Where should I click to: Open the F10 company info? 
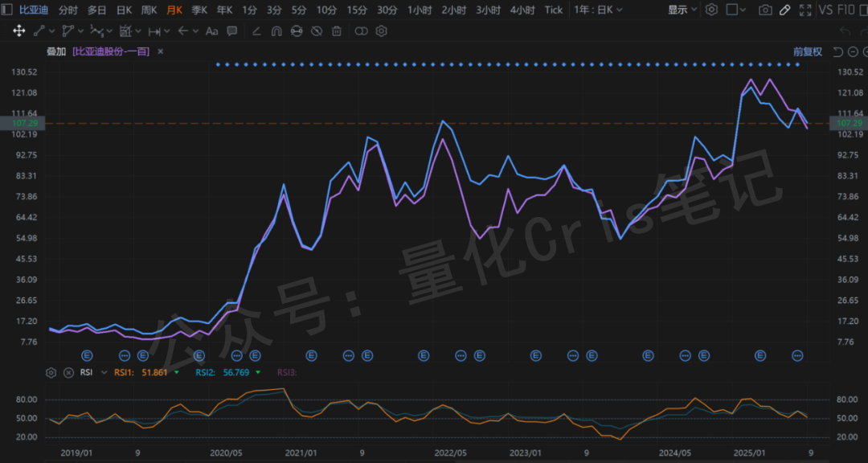(845, 10)
